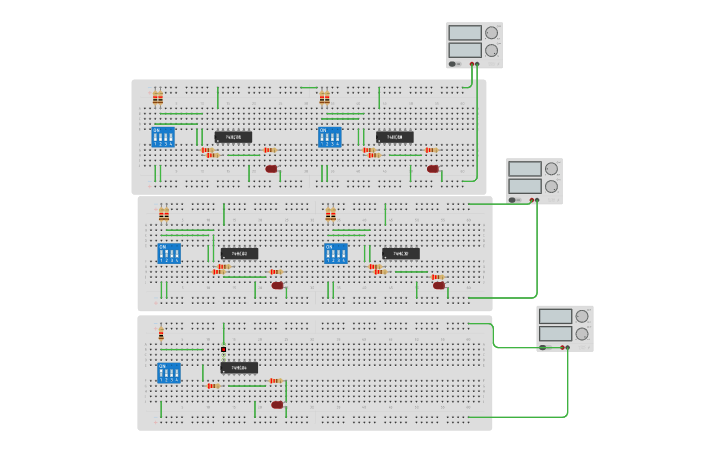The width and height of the screenshot is (725, 453).
Task: Select the middle breadboard's right red LED
Action: point(438,285)
